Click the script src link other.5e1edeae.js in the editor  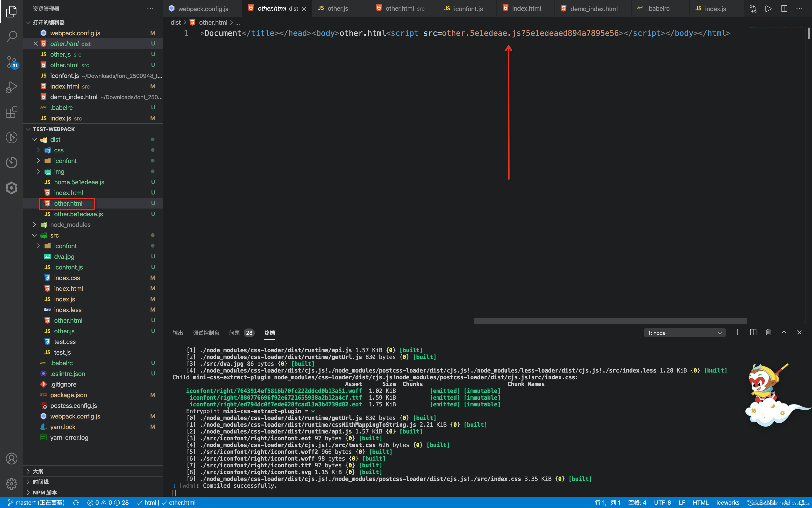530,33
